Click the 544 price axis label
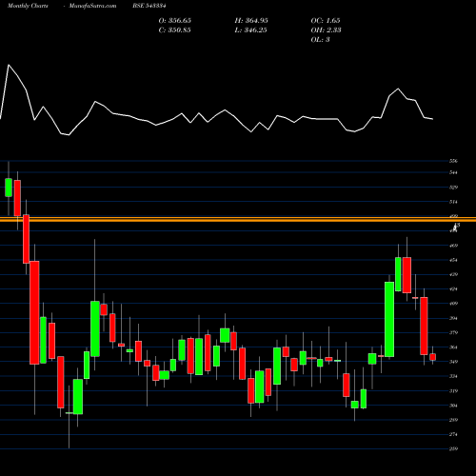476x476 pixels. click(453, 172)
